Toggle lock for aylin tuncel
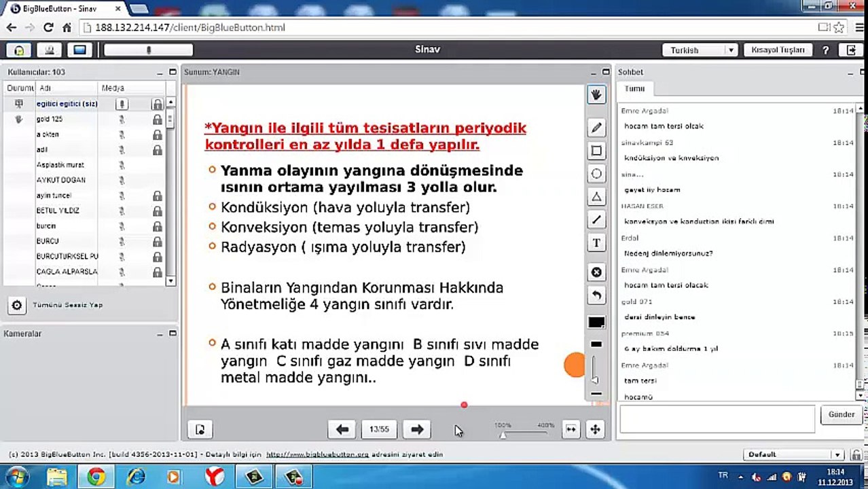The width and height of the screenshot is (868, 489). [x=157, y=196]
